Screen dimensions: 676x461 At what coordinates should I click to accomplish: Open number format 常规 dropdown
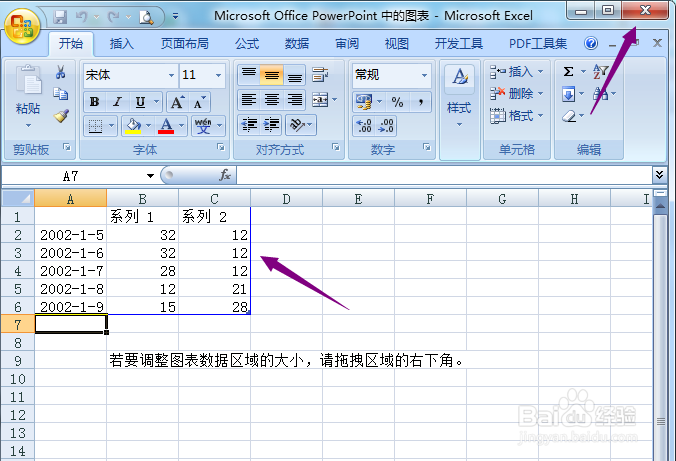425,75
